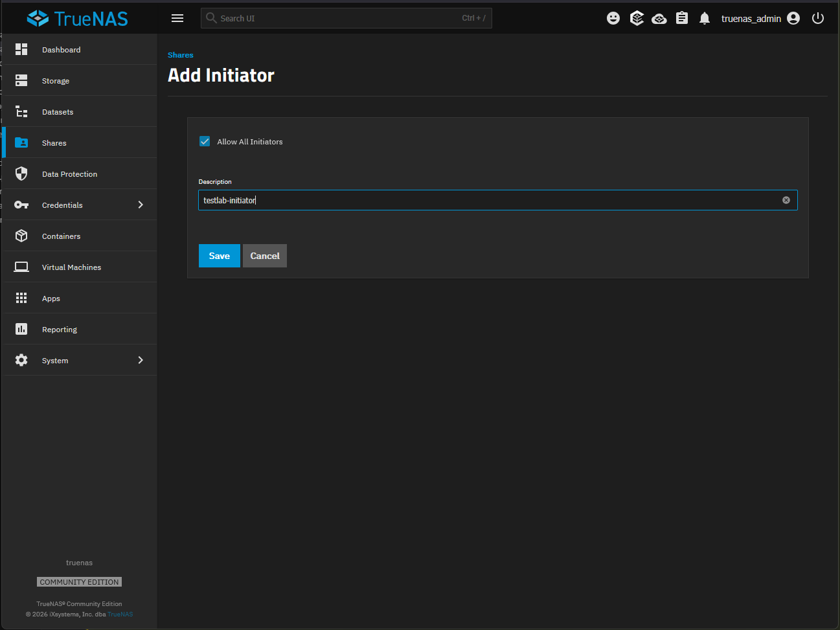
Task: Open the Jobs clipboard icon
Action: 682,18
